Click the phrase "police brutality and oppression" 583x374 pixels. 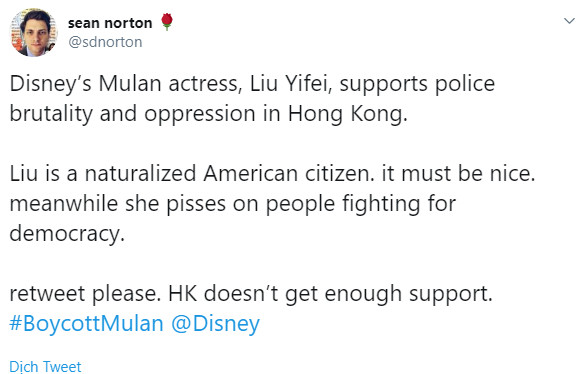tap(252, 99)
